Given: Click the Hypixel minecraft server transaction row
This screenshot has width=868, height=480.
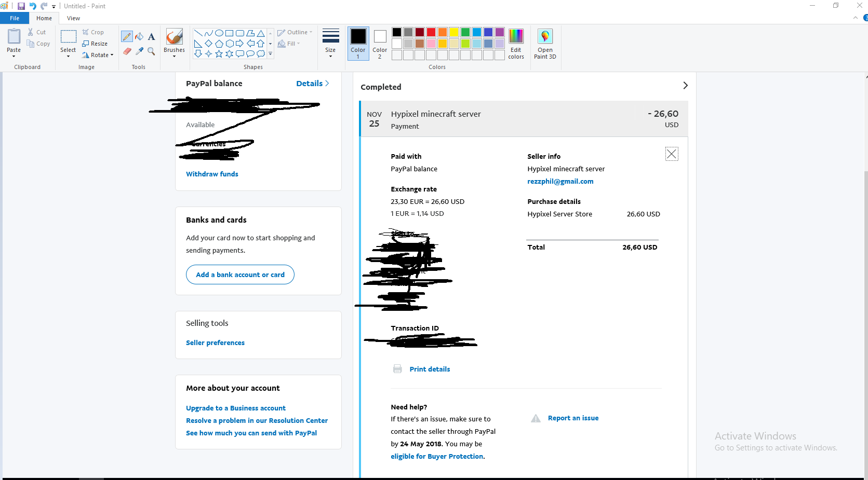Looking at the screenshot, I should pos(524,119).
